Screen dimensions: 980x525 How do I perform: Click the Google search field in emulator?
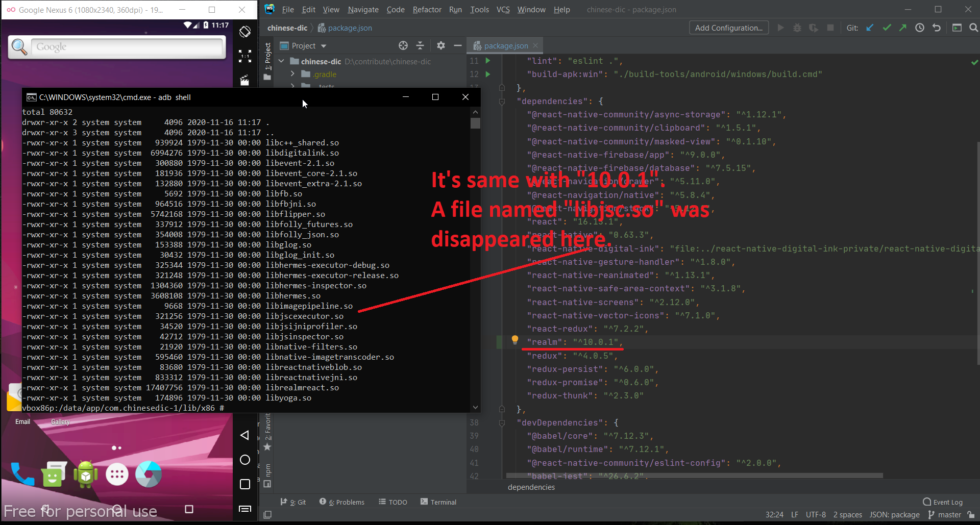(128, 47)
